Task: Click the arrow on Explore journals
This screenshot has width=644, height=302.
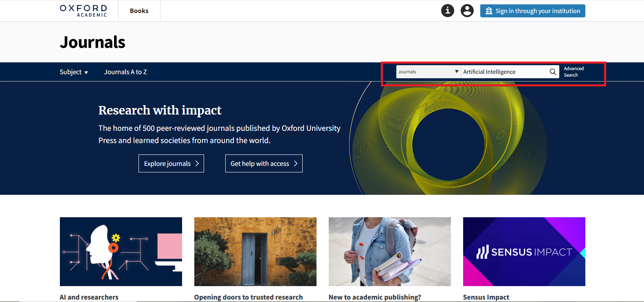Action: pyautogui.click(x=197, y=163)
